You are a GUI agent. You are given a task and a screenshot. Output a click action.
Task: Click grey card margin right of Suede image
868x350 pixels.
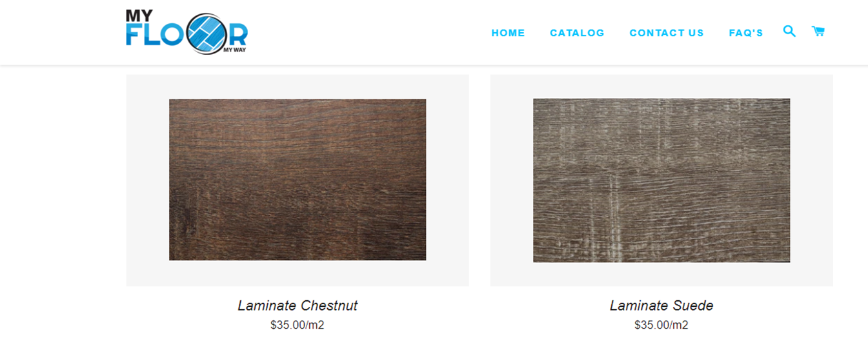tap(812, 180)
